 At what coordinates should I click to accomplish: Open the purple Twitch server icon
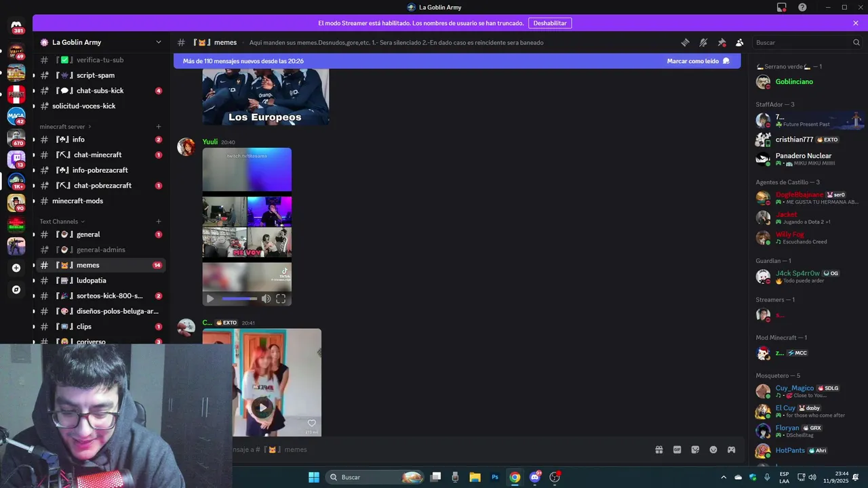point(16,159)
